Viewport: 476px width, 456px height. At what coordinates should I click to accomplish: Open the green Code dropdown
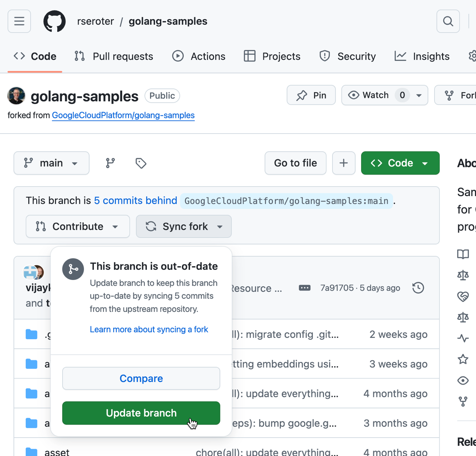click(x=400, y=163)
